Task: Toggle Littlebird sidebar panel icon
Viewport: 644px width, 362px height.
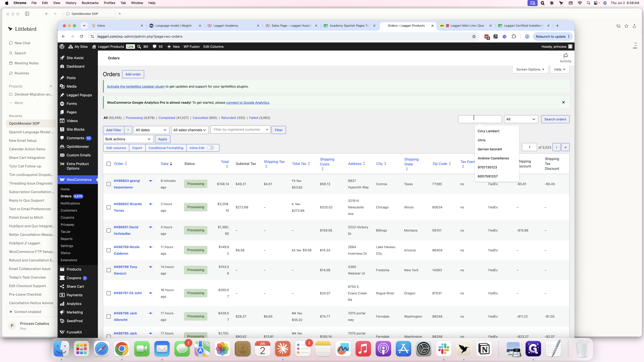Action: coord(27,14)
